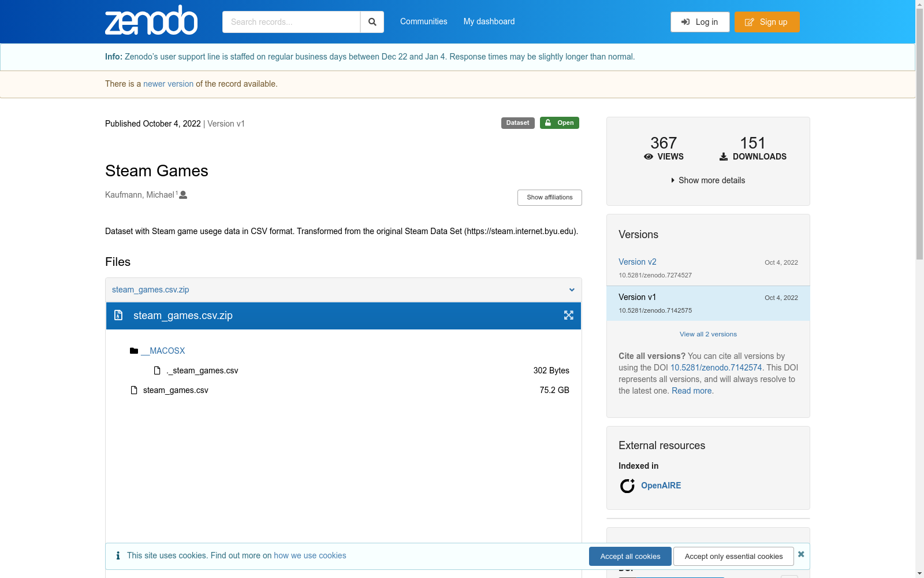Show affiliations for the author
Screen dimensions: 924x578
(550, 198)
